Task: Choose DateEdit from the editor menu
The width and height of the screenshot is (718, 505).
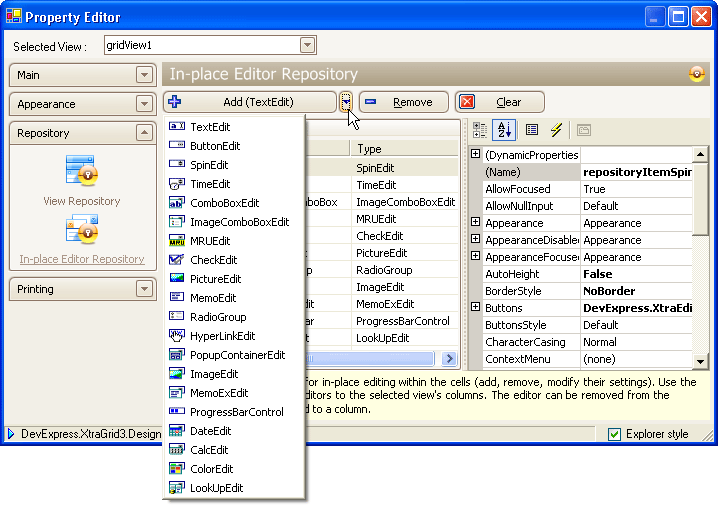Action: click(x=234, y=430)
